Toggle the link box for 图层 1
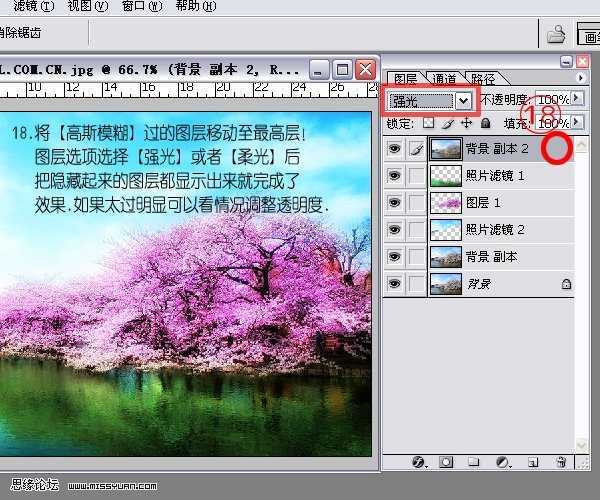This screenshot has height=500, width=600. pos(416,202)
